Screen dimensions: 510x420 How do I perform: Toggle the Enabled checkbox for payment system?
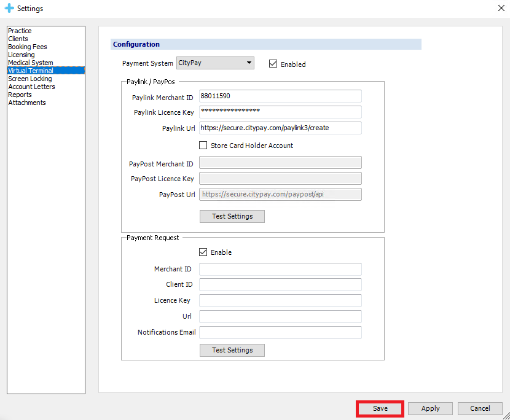click(x=273, y=64)
